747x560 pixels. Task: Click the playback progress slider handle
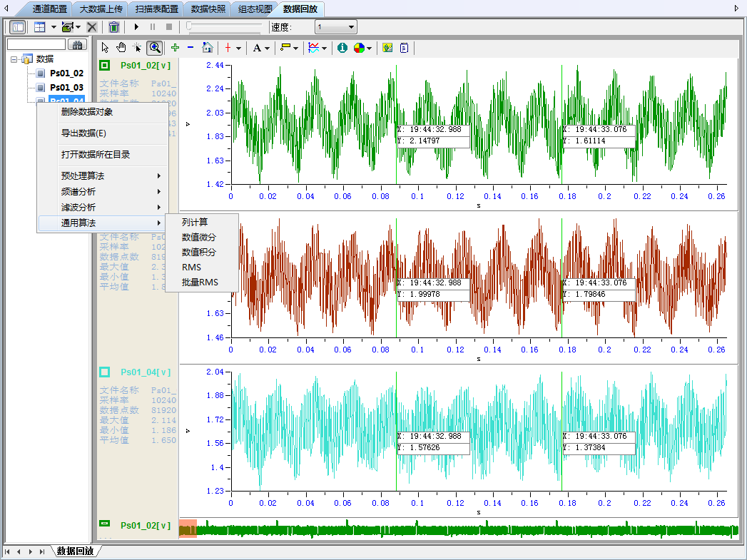click(188, 25)
